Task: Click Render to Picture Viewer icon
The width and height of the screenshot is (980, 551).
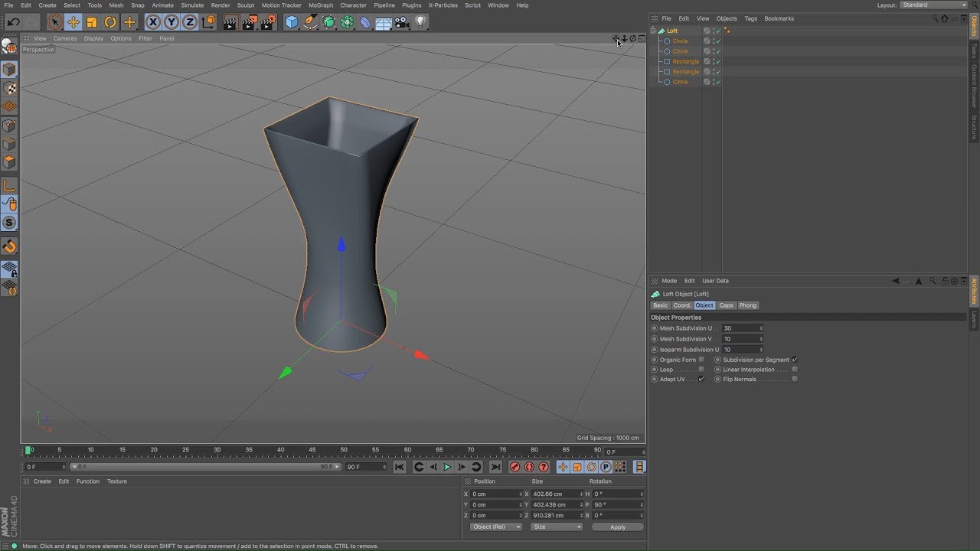Action: [250, 22]
